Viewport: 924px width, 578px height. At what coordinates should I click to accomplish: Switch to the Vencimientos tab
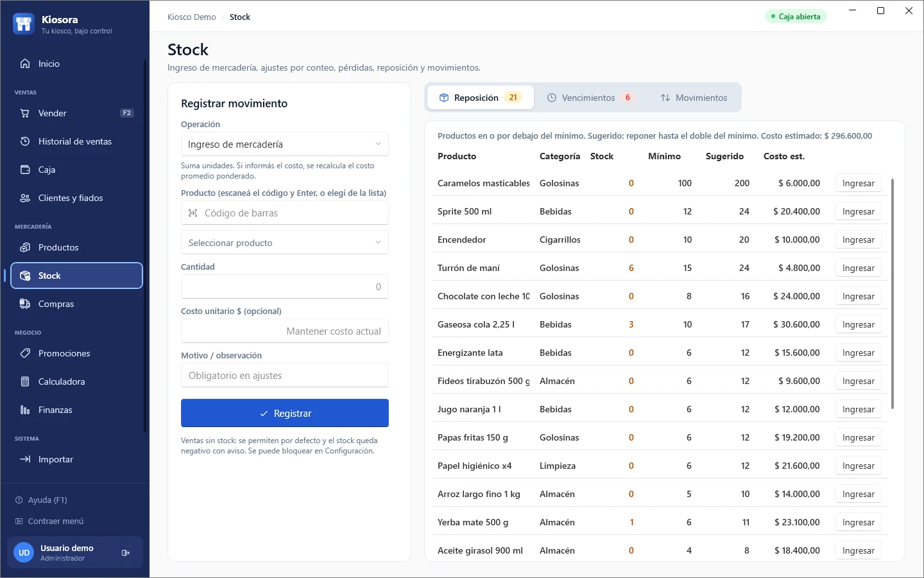pos(590,98)
